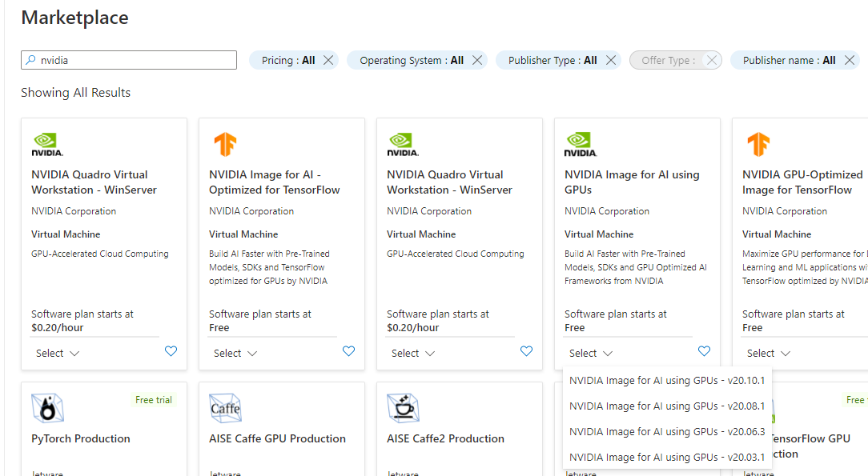Choose version v20.06.3 from the dropdown list
Screen dimensions: 868x476
666,432
